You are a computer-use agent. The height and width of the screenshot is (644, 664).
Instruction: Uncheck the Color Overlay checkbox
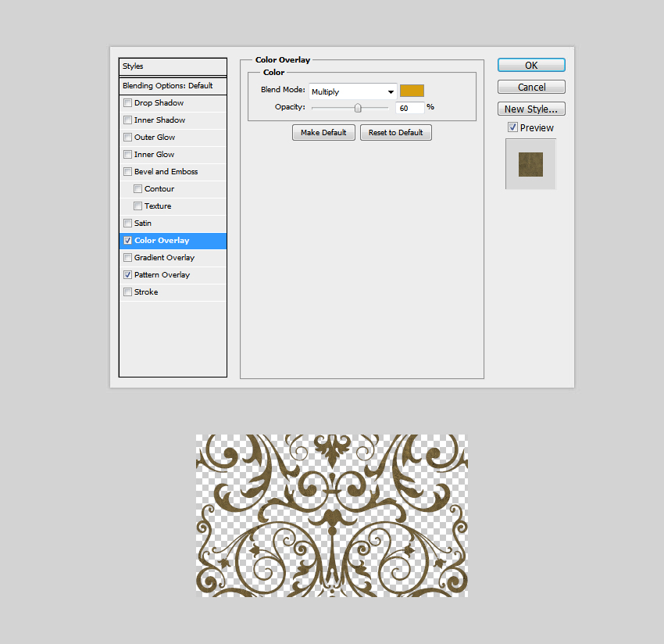[x=127, y=240]
